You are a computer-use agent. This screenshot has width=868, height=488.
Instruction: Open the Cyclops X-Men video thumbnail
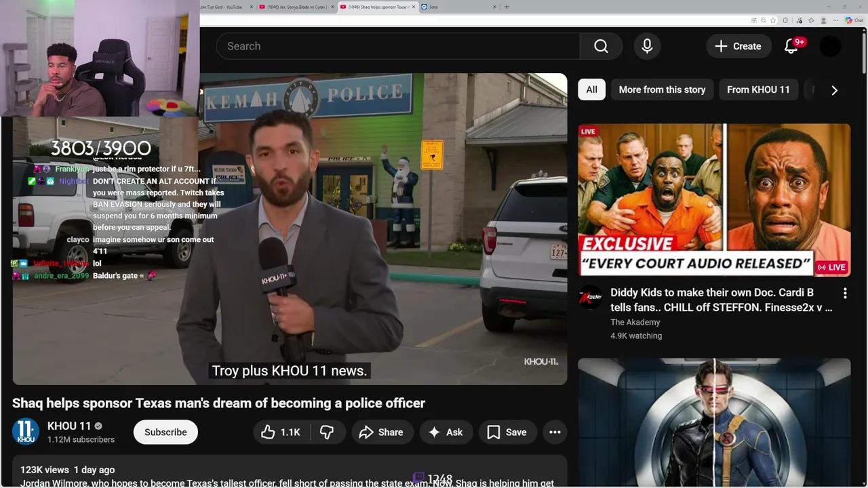(714, 423)
